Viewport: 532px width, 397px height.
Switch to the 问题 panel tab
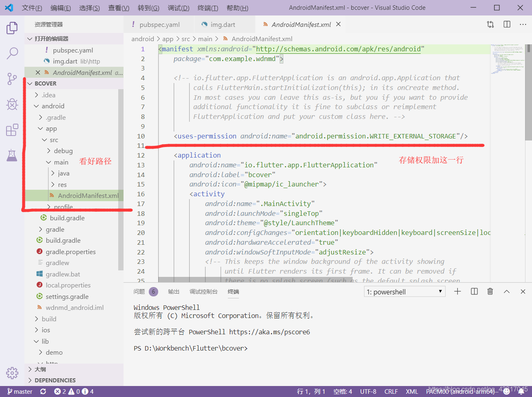[x=139, y=292]
